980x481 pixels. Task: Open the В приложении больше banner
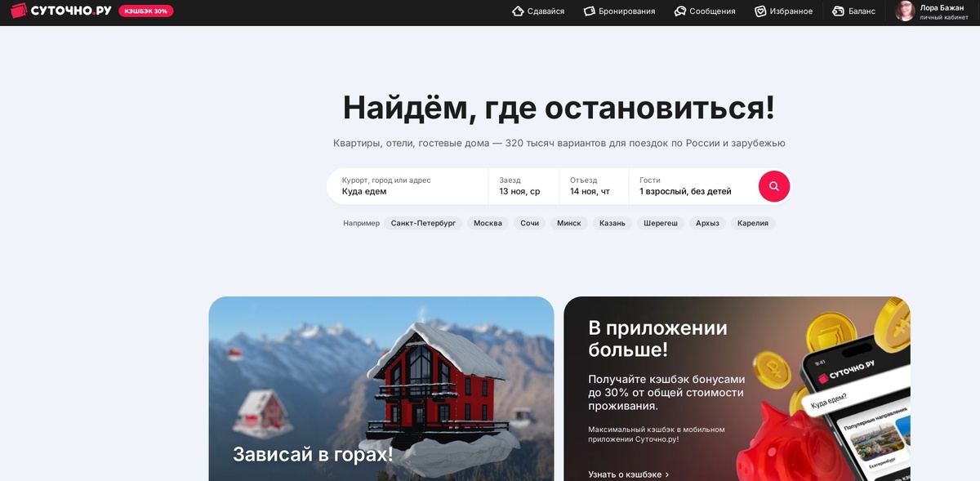[737, 389]
